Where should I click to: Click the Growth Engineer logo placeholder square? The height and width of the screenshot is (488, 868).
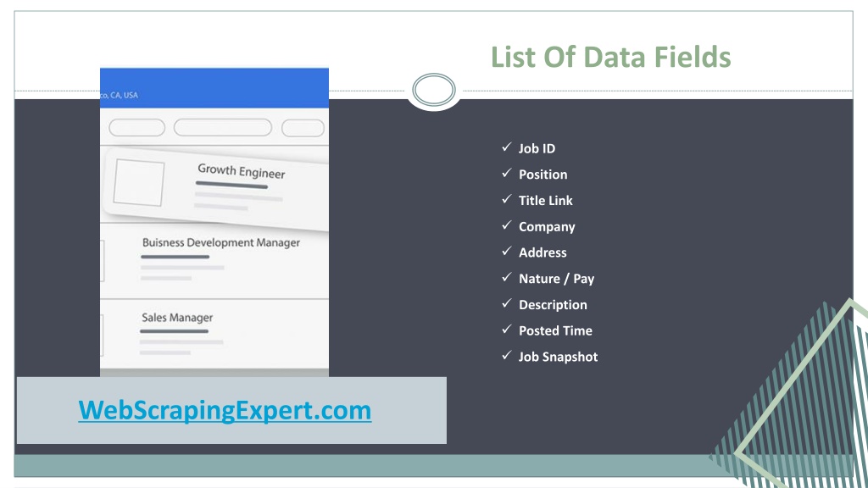click(139, 183)
